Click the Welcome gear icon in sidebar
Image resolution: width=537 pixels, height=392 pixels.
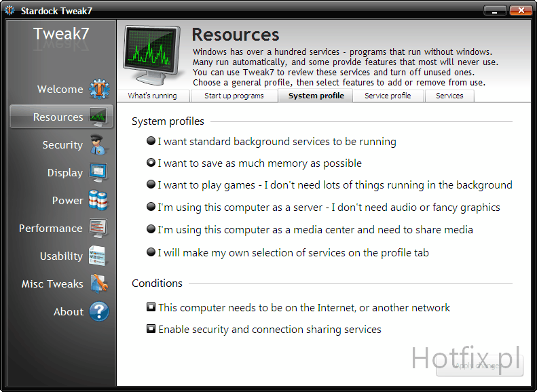pyautogui.click(x=99, y=89)
